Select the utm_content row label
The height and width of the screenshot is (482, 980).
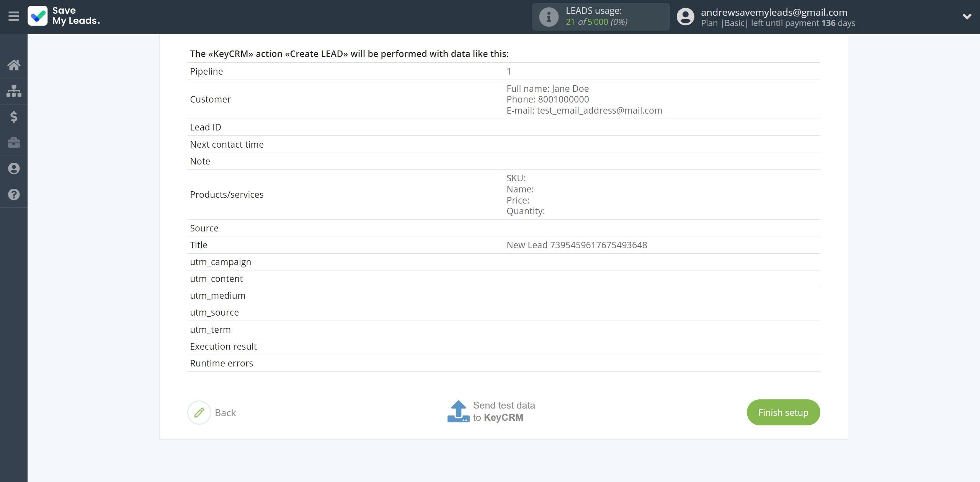(216, 279)
